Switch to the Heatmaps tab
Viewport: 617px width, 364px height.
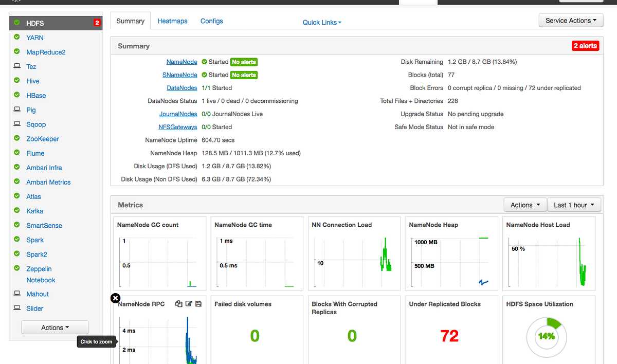pos(172,21)
